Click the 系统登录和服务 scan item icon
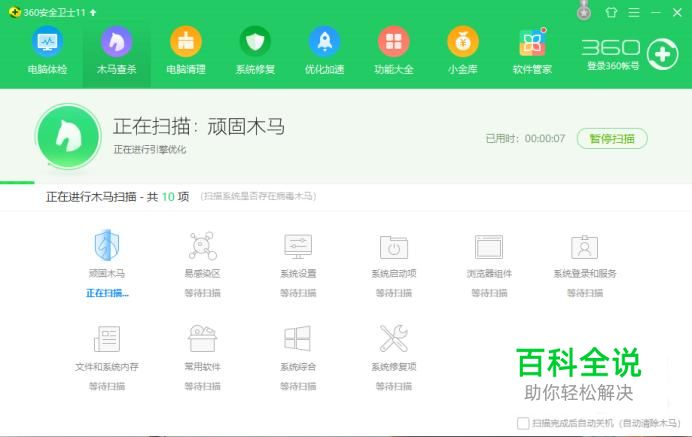 pos(585,247)
